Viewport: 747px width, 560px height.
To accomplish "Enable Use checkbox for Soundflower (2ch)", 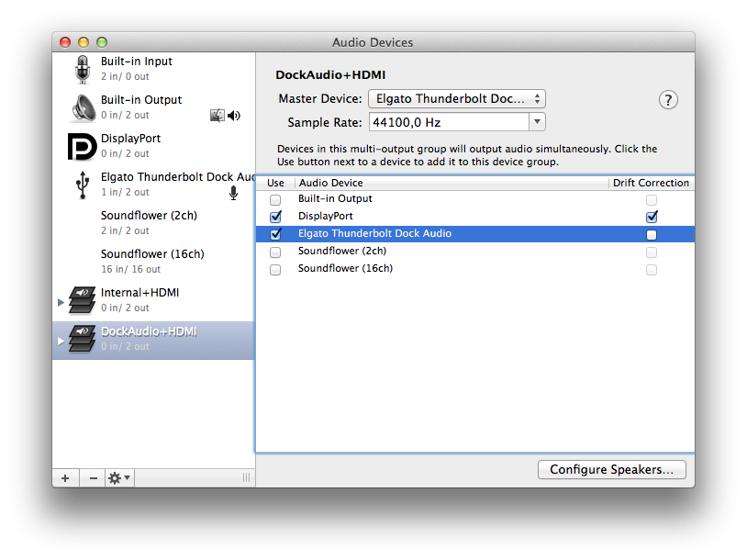I will [275, 252].
